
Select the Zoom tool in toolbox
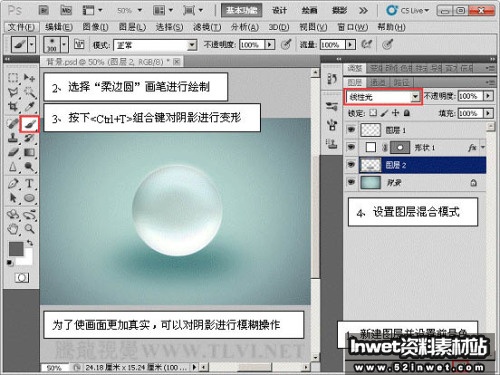tap(30, 229)
